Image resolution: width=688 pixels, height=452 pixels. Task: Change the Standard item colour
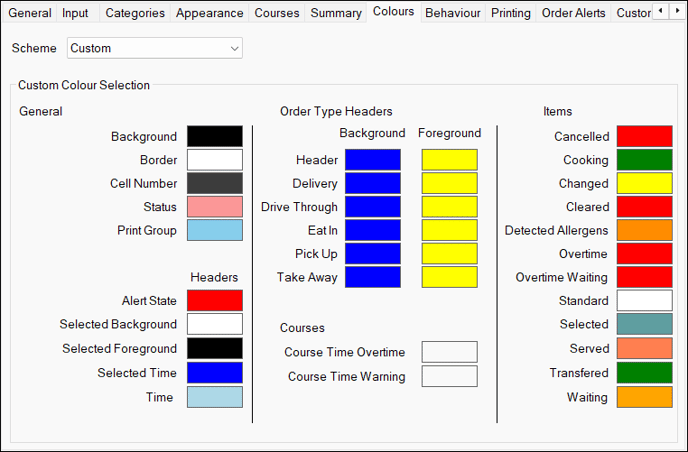(645, 300)
